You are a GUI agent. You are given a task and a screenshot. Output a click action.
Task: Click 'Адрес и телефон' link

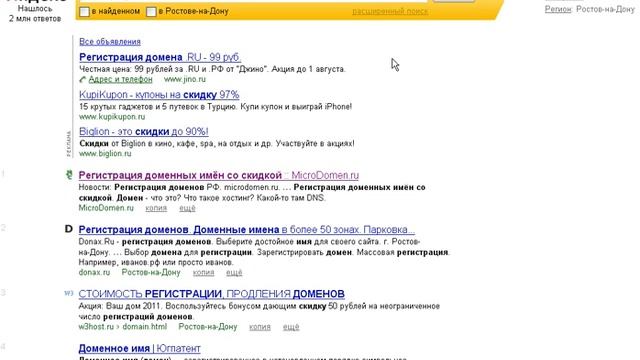click(120, 79)
